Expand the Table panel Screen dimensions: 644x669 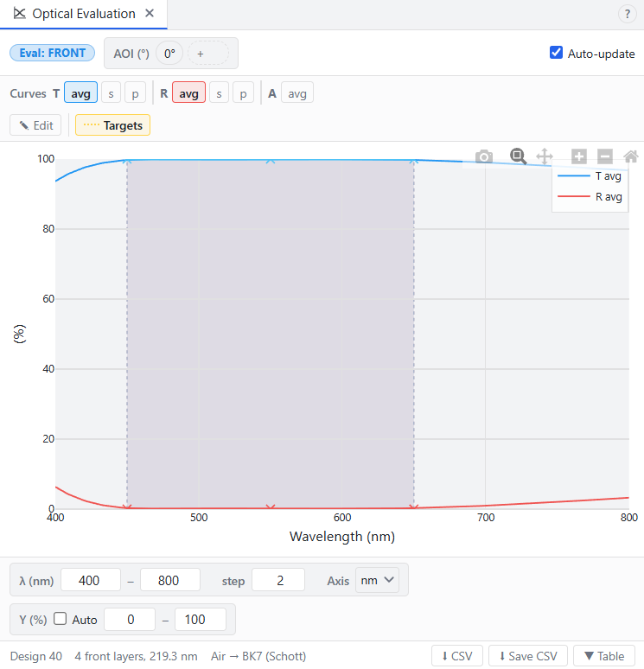tap(604, 656)
